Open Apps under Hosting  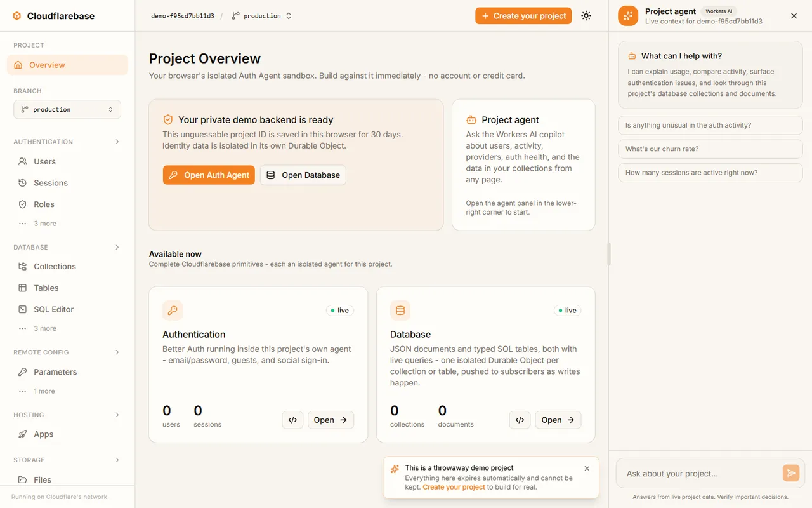click(67, 434)
